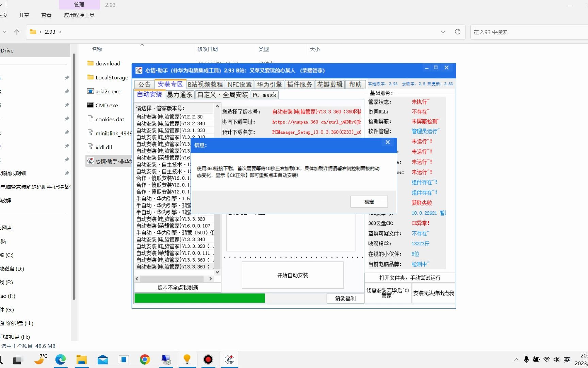The height and width of the screenshot is (368, 588).
Task: Click 开始自动安装 button
Action: (293, 275)
